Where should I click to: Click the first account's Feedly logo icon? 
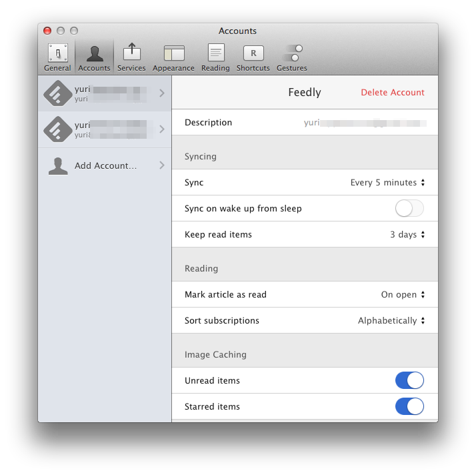(58, 93)
